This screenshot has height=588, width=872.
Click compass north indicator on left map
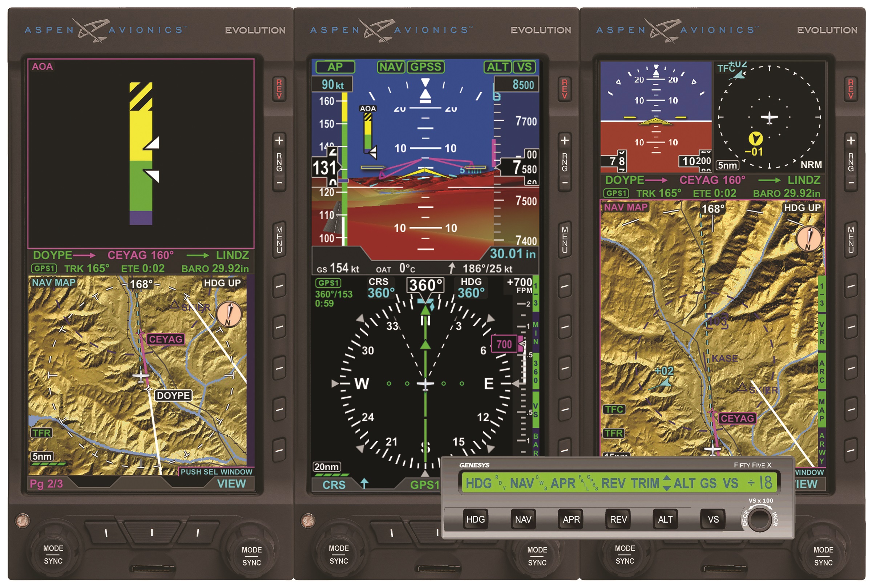click(229, 314)
